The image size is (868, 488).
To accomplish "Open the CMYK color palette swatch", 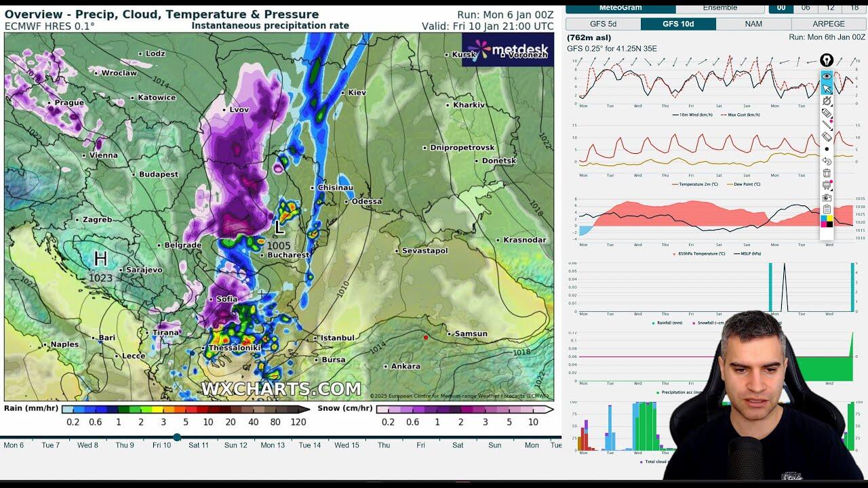I will (827, 222).
